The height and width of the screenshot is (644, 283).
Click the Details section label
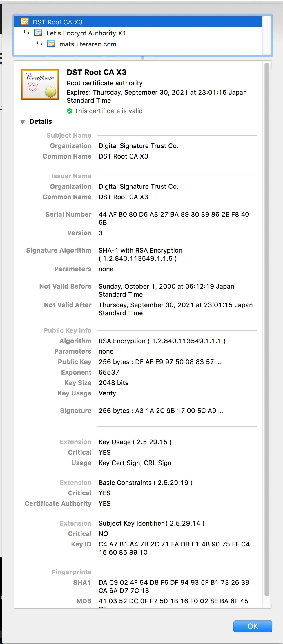(x=41, y=121)
